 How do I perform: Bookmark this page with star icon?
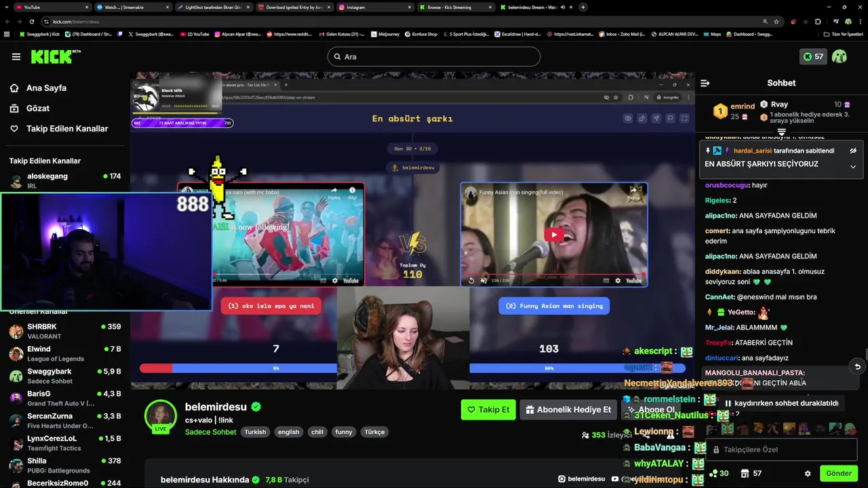pyautogui.click(x=778, y=22)
